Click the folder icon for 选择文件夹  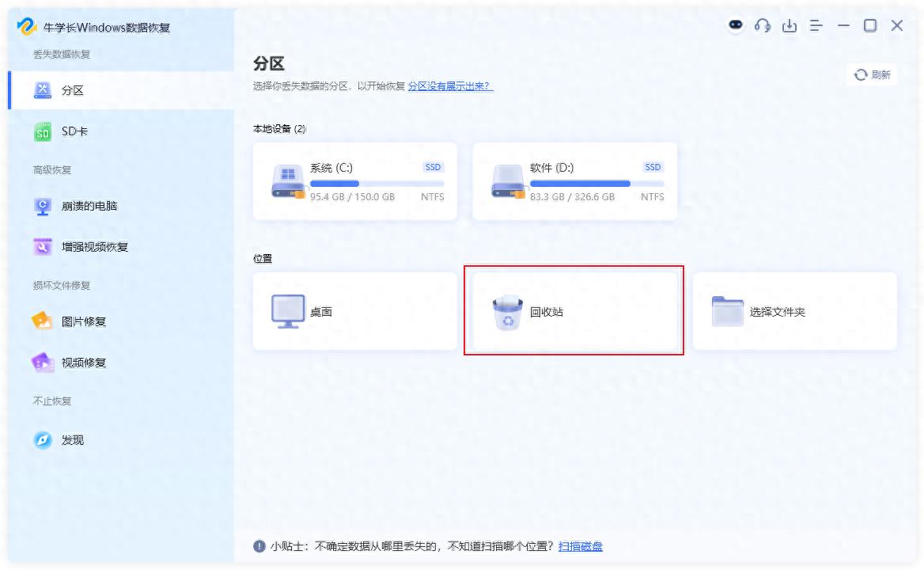pos(728,311)
